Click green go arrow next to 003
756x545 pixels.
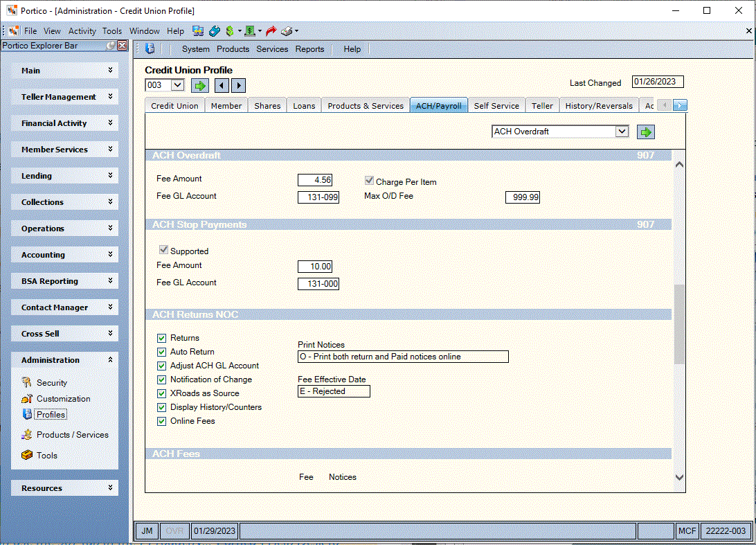click(199, 86)
